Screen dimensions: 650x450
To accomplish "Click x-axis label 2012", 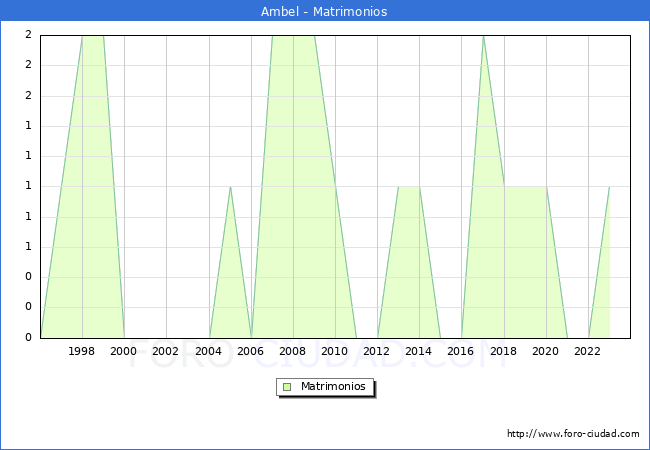I will coord(376,351).
